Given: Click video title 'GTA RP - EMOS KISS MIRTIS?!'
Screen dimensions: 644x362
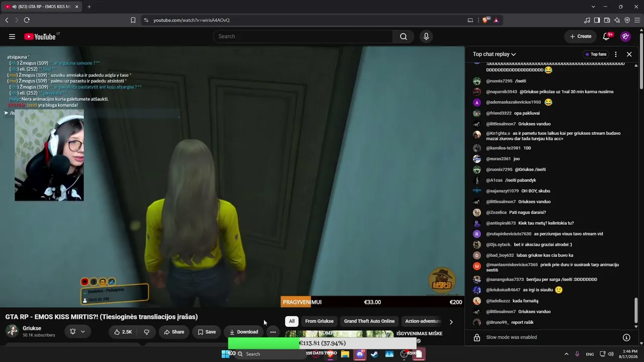Looking at the screenshot, I should (102, 317).
